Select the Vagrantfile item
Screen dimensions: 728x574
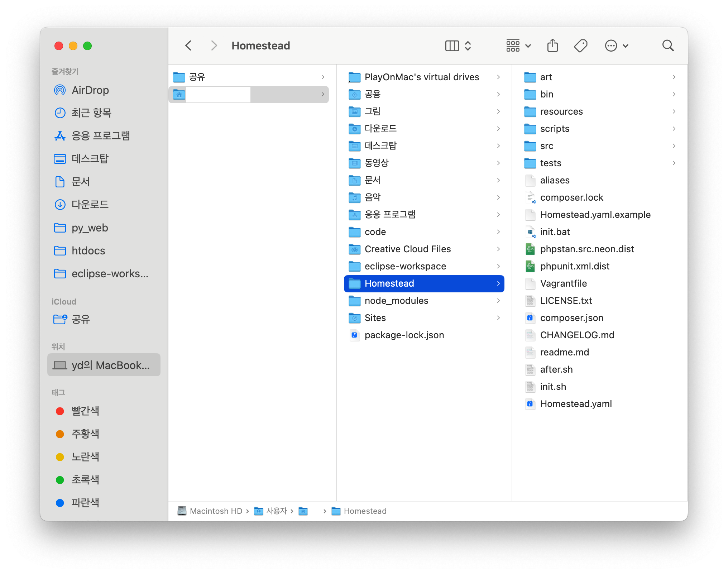coord(563,283)
